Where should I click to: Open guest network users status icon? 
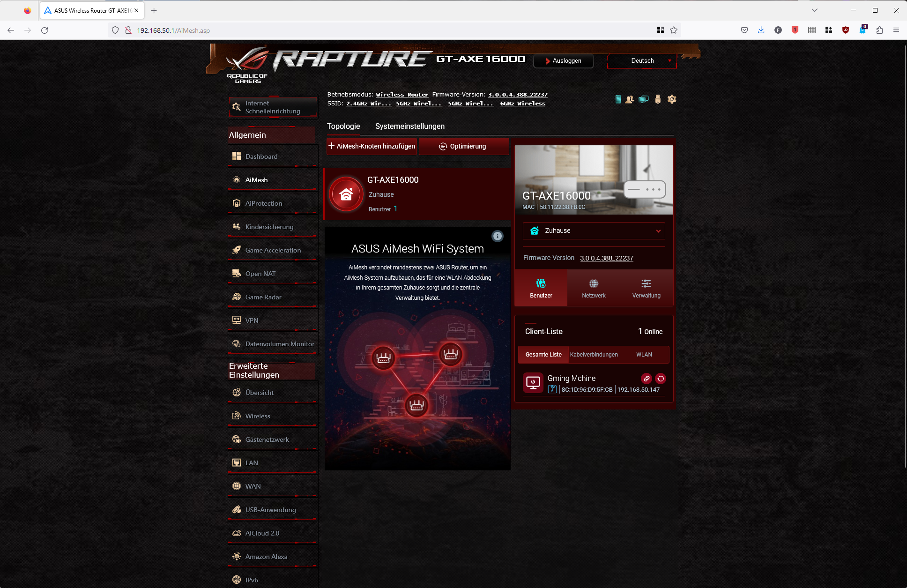click(630, 99)
